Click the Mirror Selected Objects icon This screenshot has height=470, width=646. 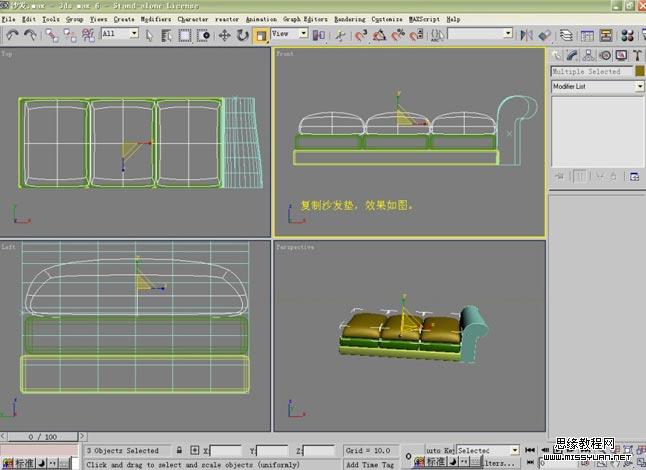pos(527,36)
